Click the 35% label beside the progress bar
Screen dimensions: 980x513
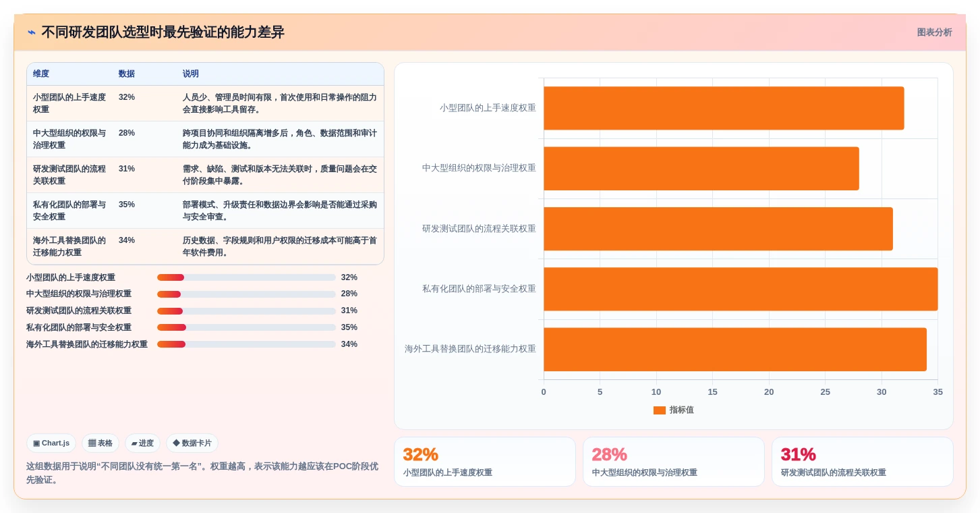coord(349,327)
